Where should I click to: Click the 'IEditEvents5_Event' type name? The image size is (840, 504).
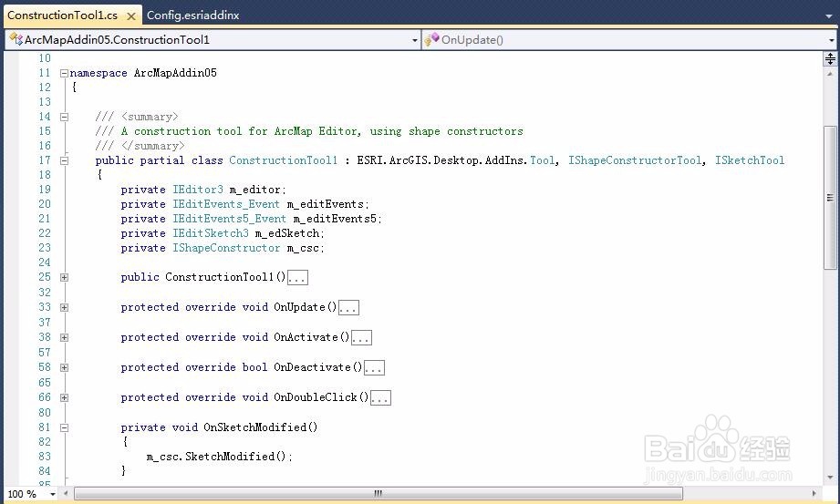(229, 219)
